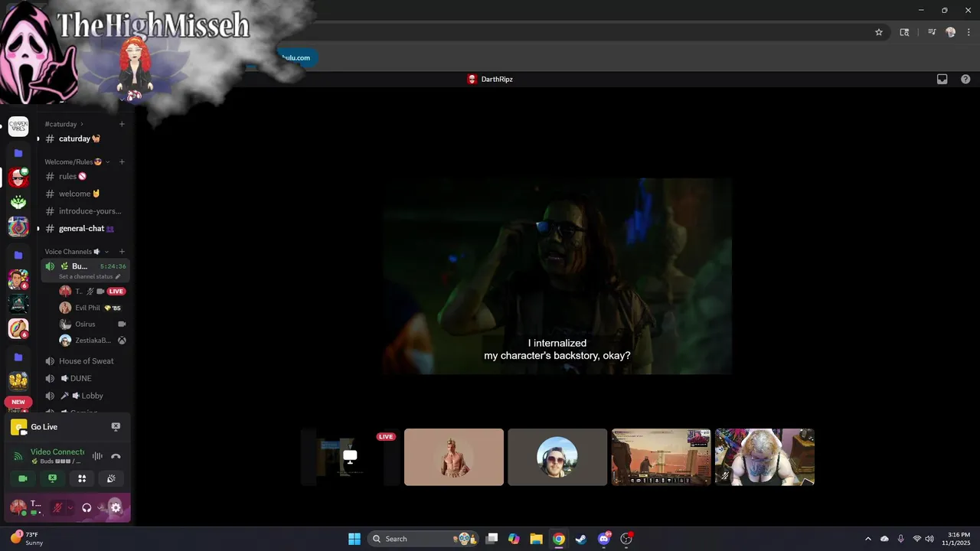Open Discord user settings gear
This screenshot has height=551, width=980.
pyautogui.click(x=116, y=507)
